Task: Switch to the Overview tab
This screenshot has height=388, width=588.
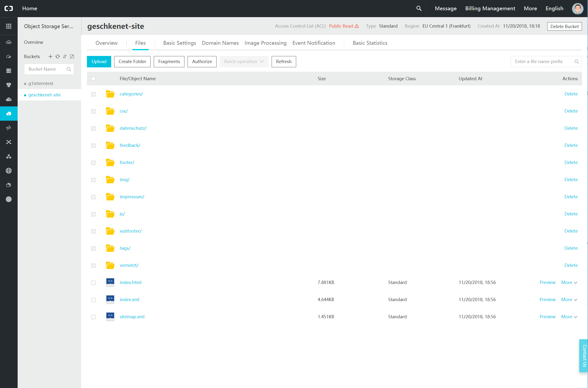Action: (106, 43)
